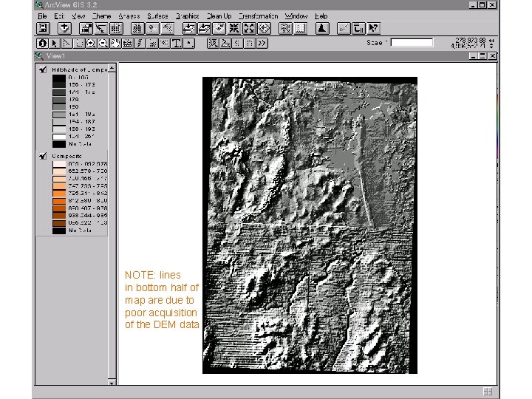The height and width of the screenshot is (399, 532).
Task: Select the Pointer arrow tool
Action: tap(54, 44)
